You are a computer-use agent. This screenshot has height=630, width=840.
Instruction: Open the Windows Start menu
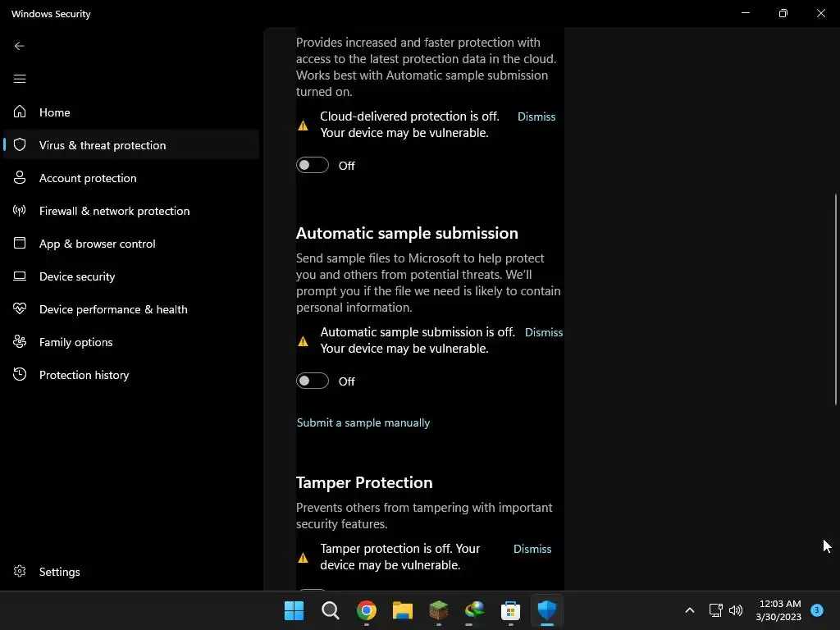[294, 610]
